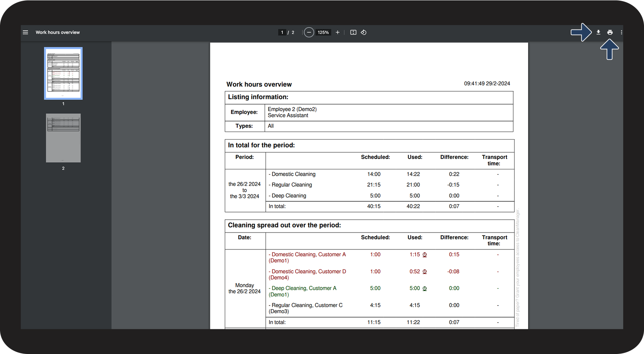Jump to the page 2 thumbnail
Screen dimensions: 644x354
pos(63,138)
